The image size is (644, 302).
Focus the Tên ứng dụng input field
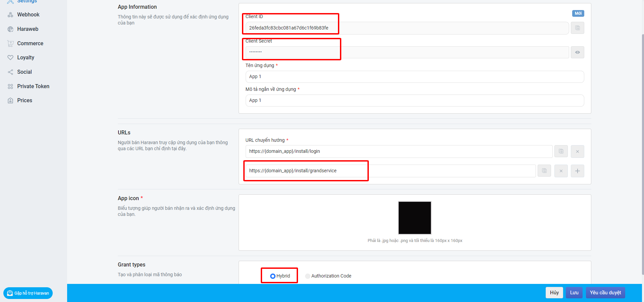[414, 77]
